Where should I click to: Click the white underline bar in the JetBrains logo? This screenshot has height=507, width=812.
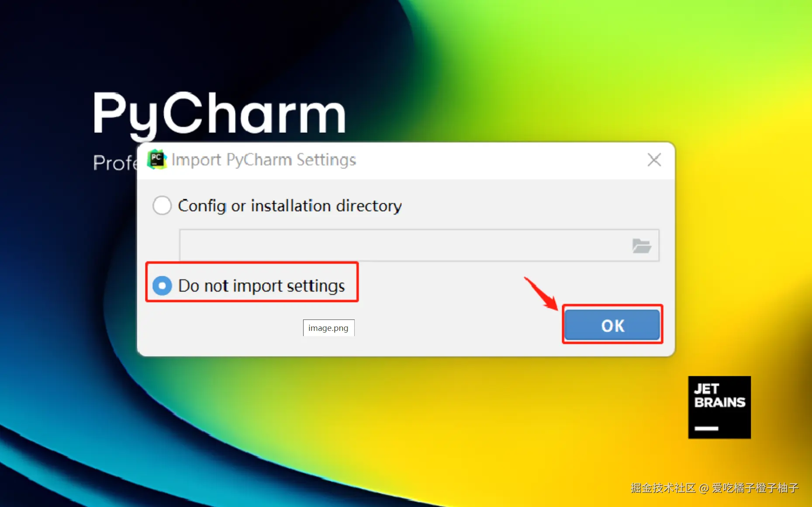point(706,428)
